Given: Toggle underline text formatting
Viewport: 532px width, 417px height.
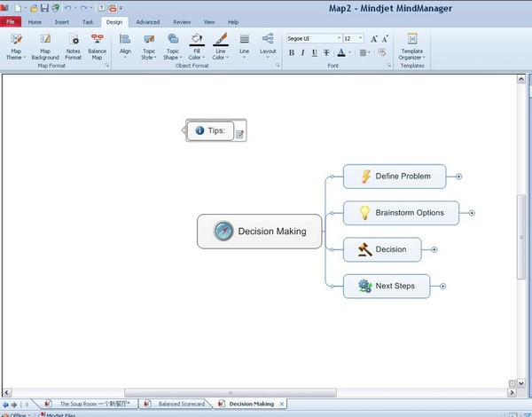Looking at the screenshot, I should 314,53.
